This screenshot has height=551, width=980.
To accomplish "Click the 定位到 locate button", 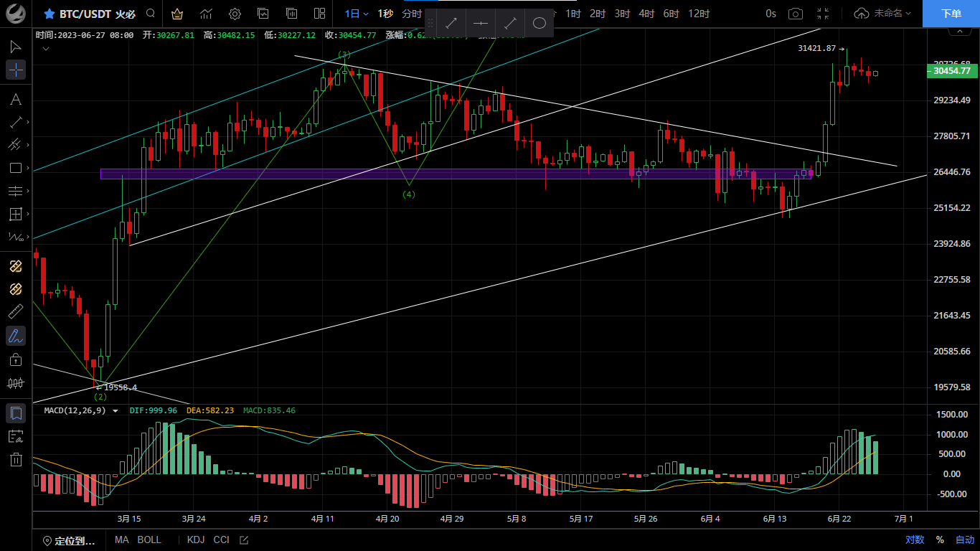I will pyautogui.click(x=69, y=540).
